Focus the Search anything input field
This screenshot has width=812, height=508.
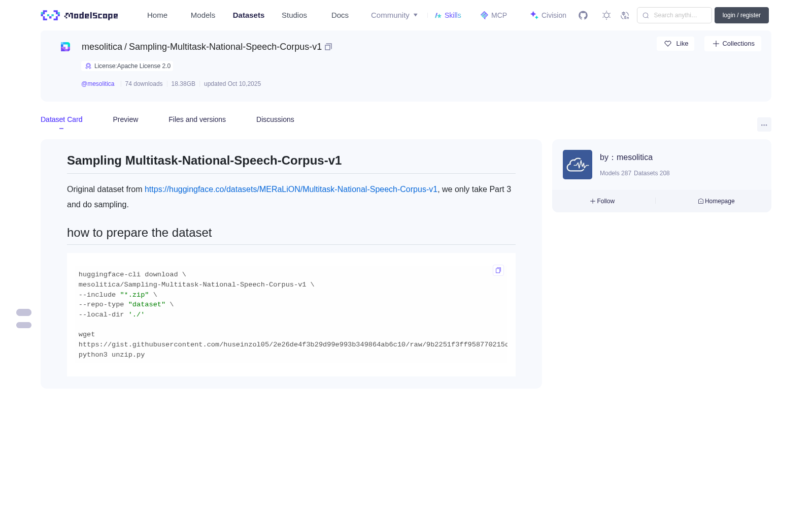click(x=674, y=15)
